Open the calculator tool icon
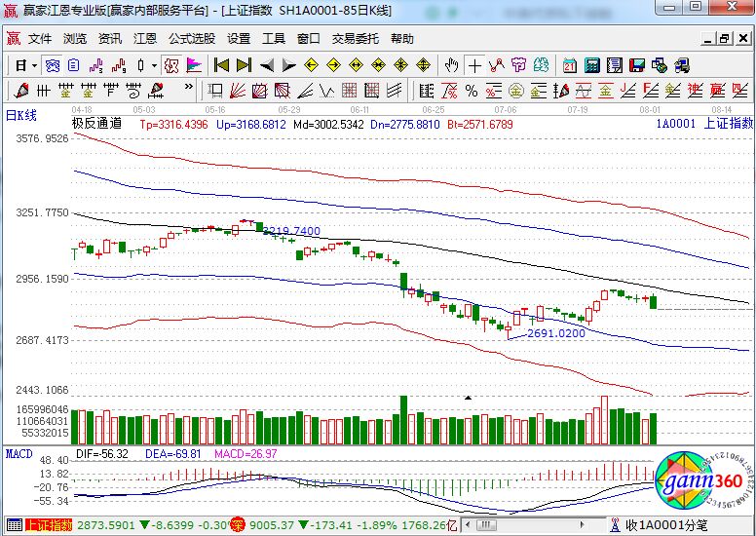This screenshot has width=756, height=536. coord(591,65)
